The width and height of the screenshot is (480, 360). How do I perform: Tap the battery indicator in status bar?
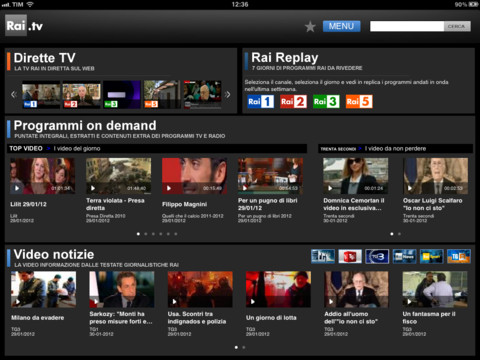(x=473, y=4)
